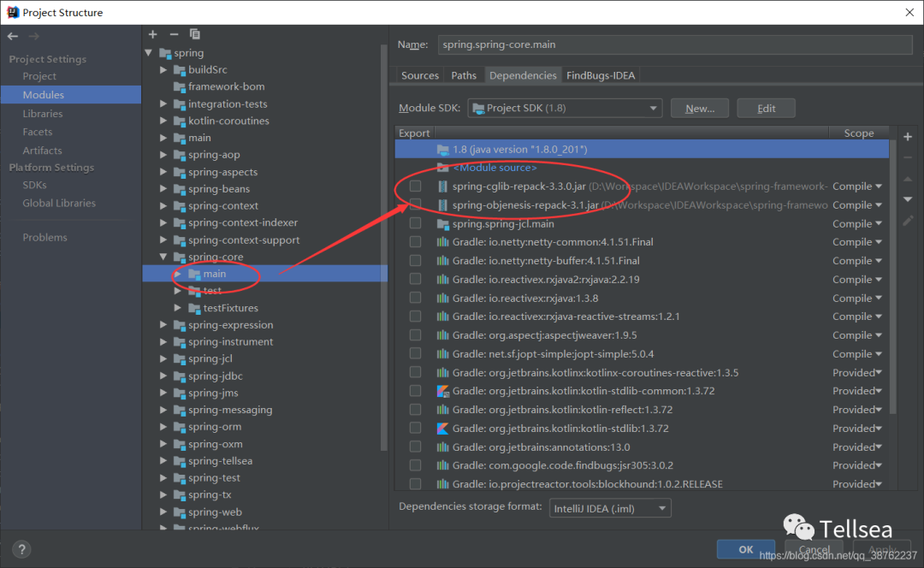Expand the main node under spring-core

pyautogui.click(x=177, y=274)
